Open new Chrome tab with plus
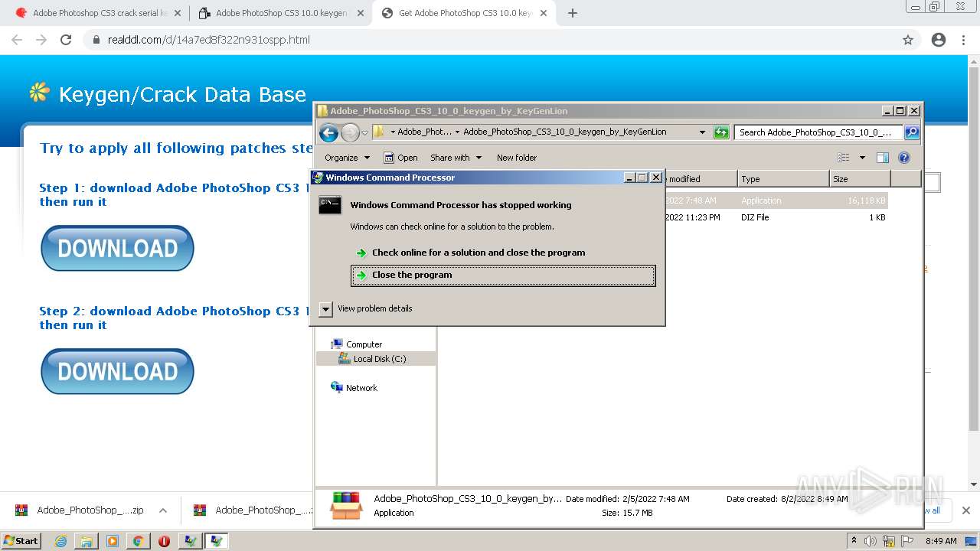Viewport: 980px width, 551px height. click(x=573, y=13)
